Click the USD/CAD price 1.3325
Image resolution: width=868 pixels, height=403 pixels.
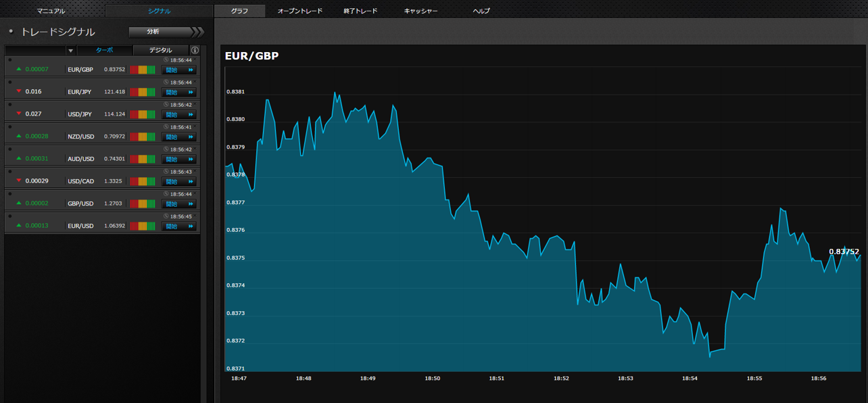click(113, 181)
